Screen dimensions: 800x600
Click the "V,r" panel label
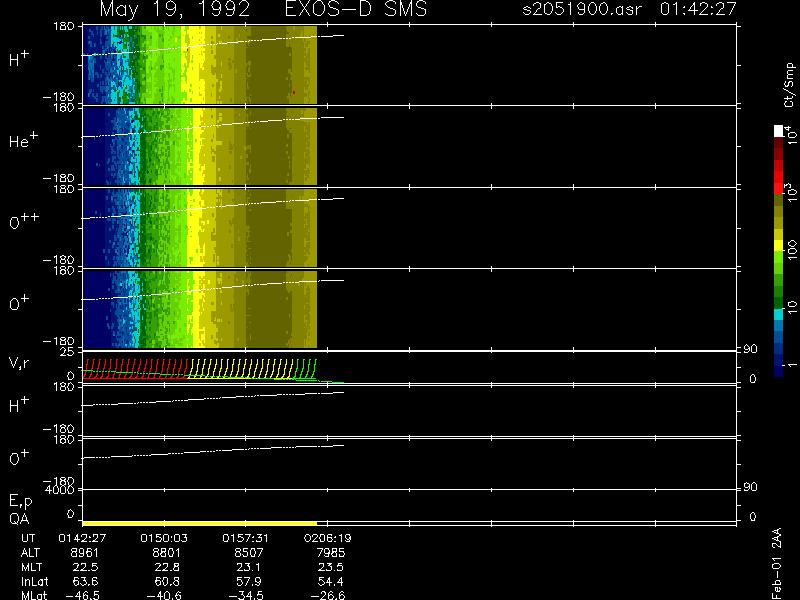[19, 363]
